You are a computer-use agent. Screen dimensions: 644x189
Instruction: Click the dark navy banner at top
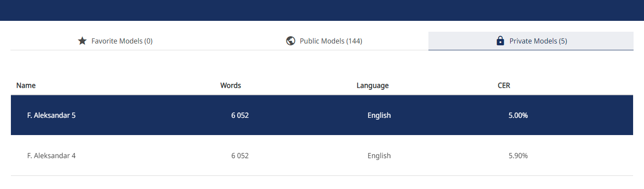pyautogui.click(x=322, y=10)
